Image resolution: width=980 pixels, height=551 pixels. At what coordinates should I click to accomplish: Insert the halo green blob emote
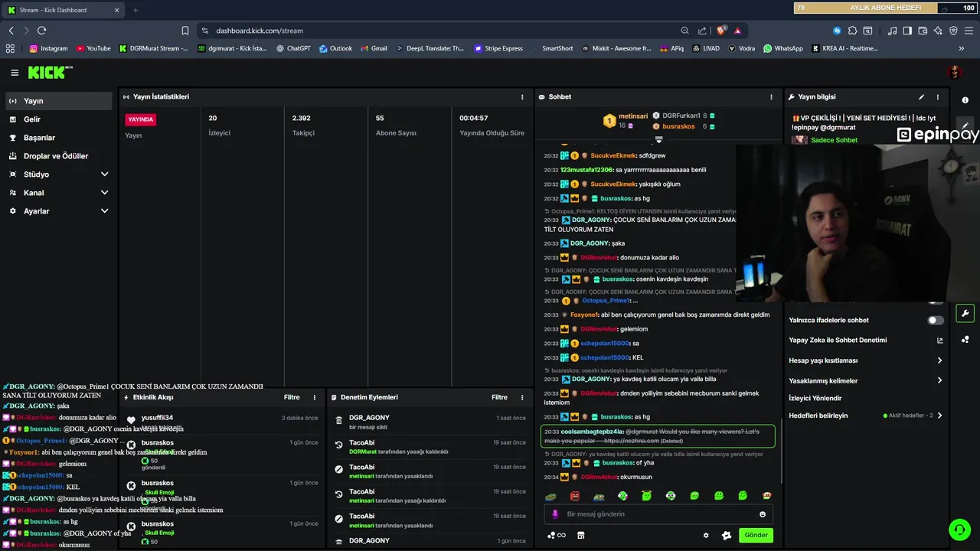[647, 496]
